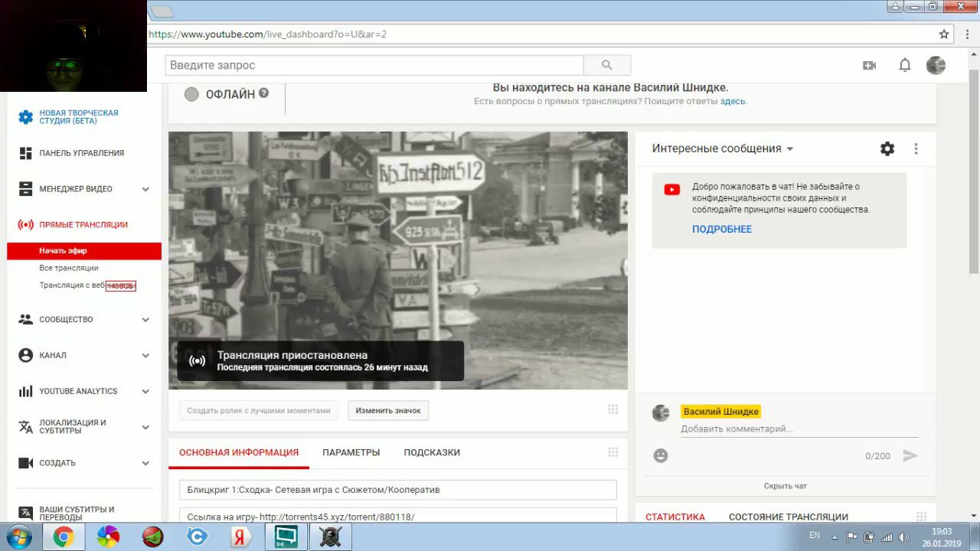The width and height of the screenshot is (980, 551).
Task: Bookmark this page with the star icon
Action: pos(944,34)
